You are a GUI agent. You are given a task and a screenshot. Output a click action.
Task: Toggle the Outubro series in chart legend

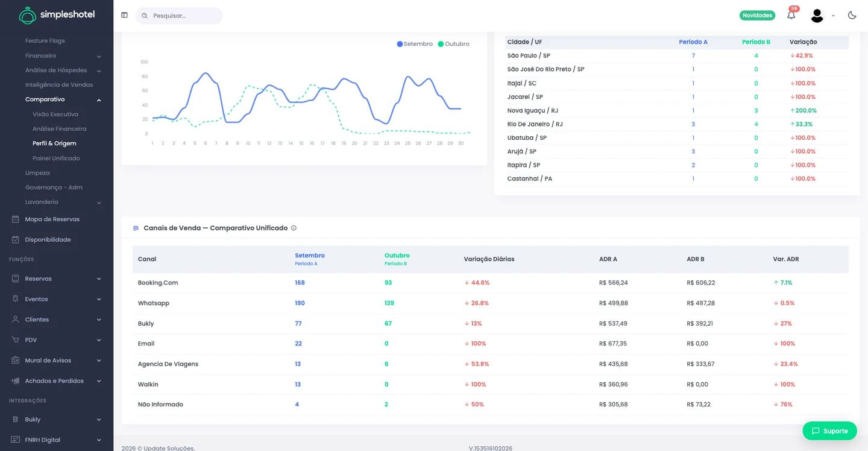click(x=453, y=44)
